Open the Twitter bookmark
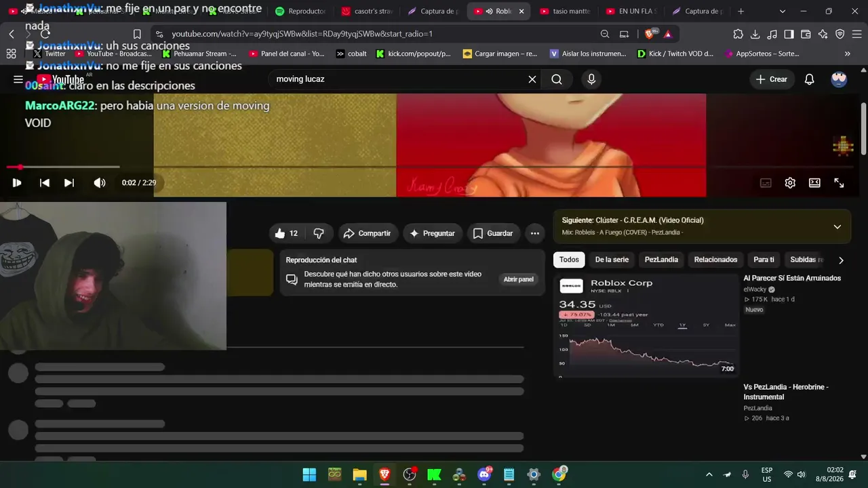This screenshot has height=488, width=868. click(x=50, y=54)
